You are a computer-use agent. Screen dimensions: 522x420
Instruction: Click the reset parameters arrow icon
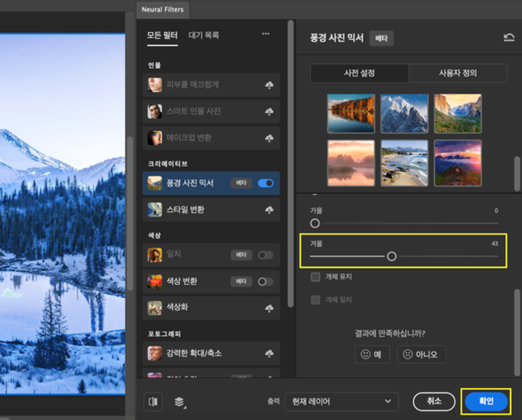[509, 38]
